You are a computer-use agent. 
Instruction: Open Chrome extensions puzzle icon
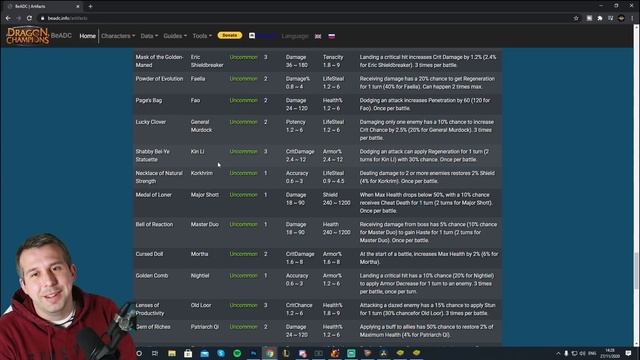600,18
